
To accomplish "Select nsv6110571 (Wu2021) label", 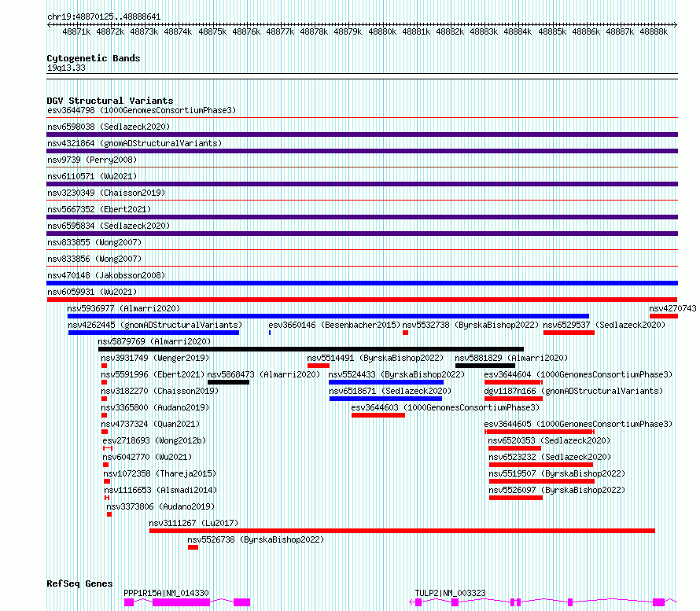I will click(x=92, y=176).
